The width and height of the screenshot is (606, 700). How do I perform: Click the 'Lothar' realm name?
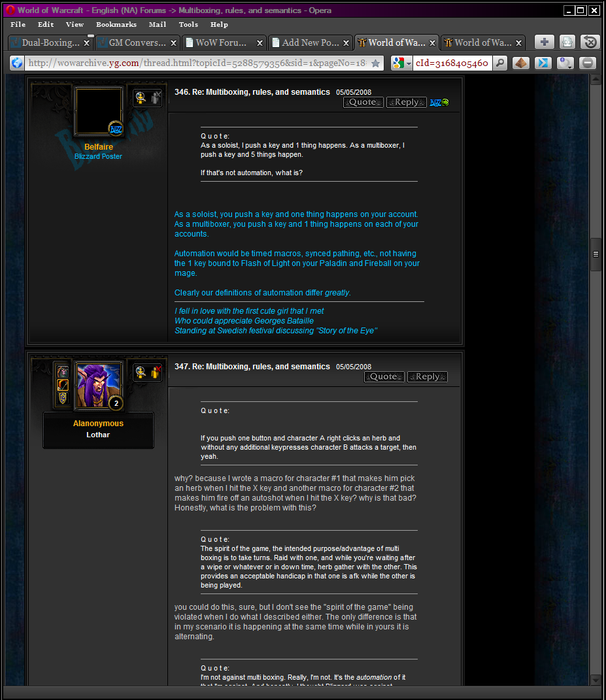point(98,435)
